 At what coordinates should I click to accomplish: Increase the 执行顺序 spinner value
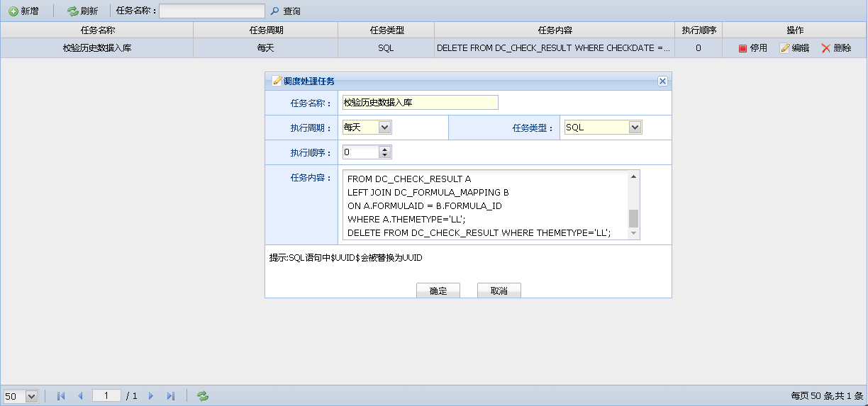click(x=384, y=150)
